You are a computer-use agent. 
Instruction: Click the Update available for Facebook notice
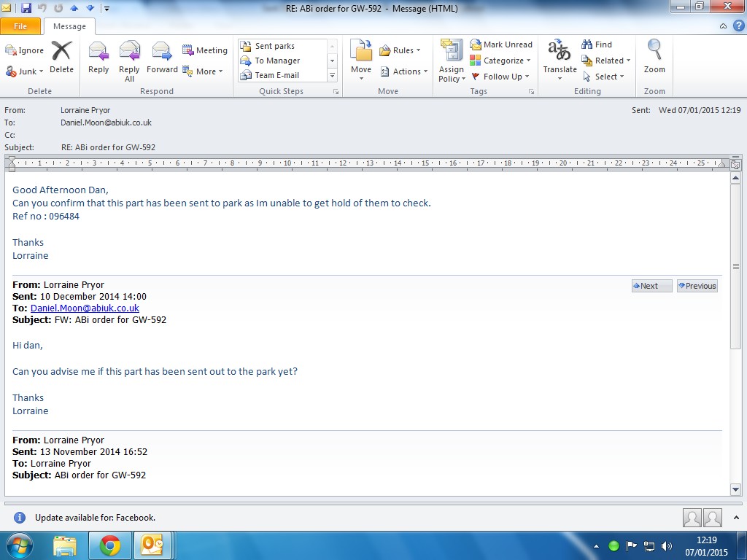coord(95,518)
